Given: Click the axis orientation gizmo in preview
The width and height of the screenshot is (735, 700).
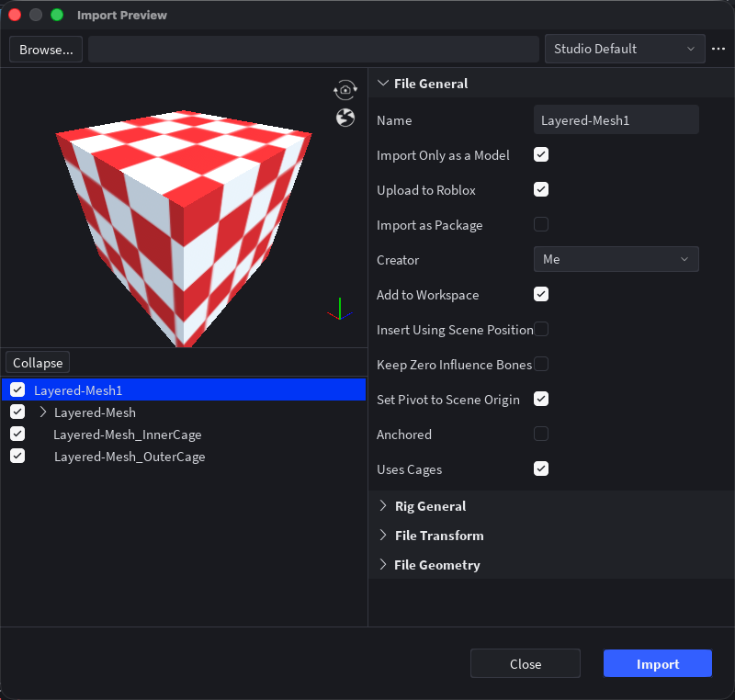Looking at the screenshot, I should [x=340, y=310].
